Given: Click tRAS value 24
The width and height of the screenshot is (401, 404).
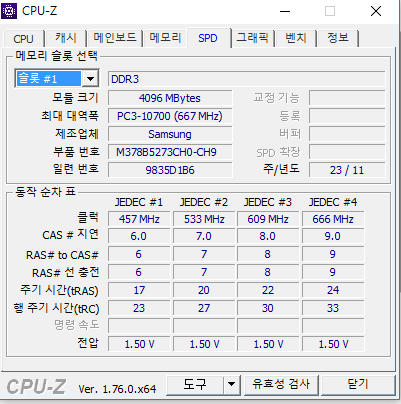Looking at the screenshot, I should point(333,290).
